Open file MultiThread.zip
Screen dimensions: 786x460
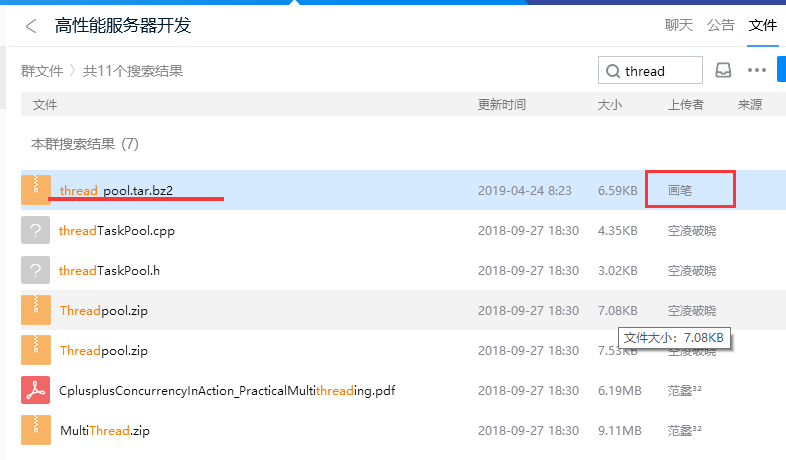pyautogui.click(x=105, y=431)
